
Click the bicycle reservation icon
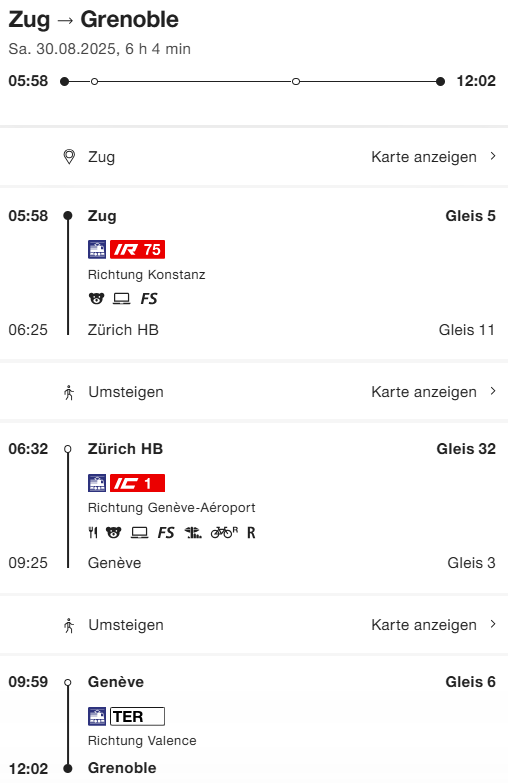pos(224,533)
